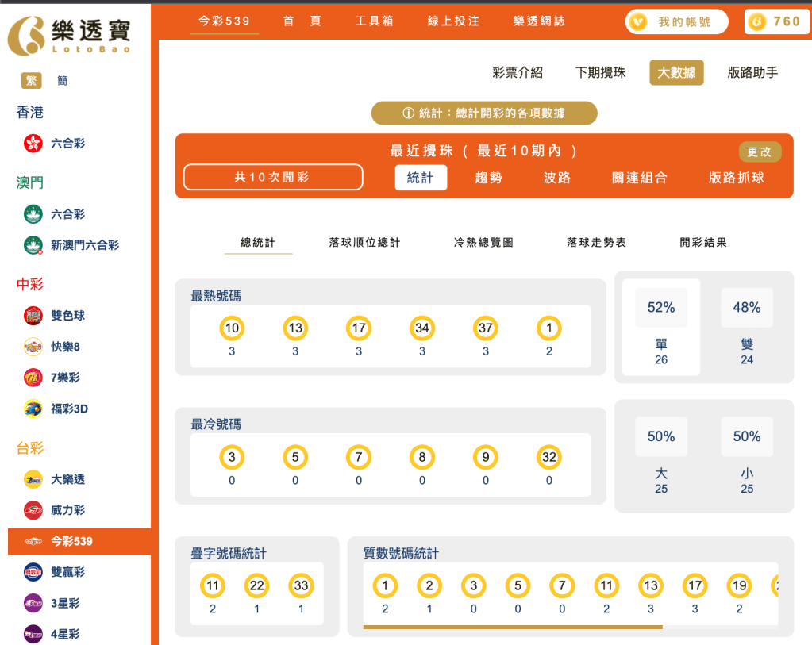The image size is (812, 645).
Task: Click the 共10次開彩 button
Action: [272, 178]
